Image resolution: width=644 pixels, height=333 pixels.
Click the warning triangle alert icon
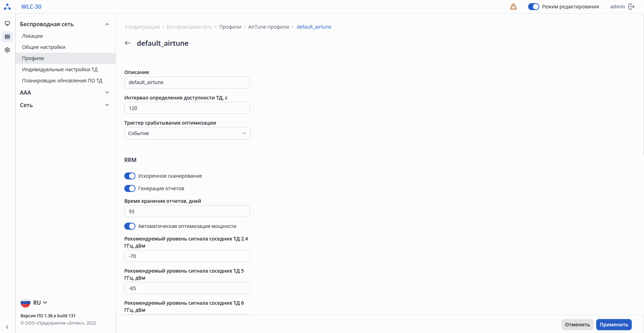513,7
